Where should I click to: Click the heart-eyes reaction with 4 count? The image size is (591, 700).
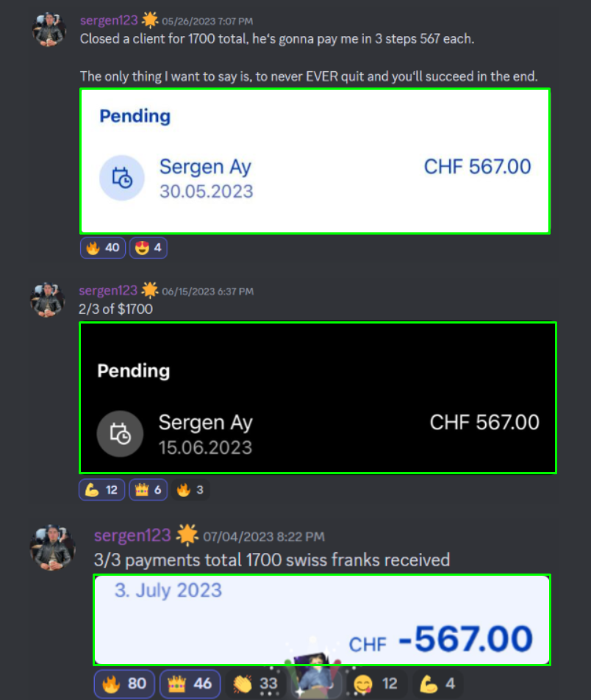148,248
